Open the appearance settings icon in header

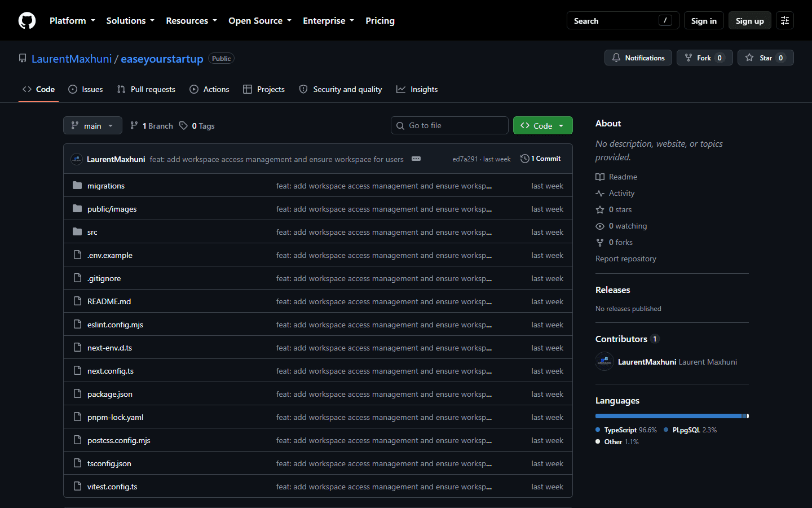point(785,20)
